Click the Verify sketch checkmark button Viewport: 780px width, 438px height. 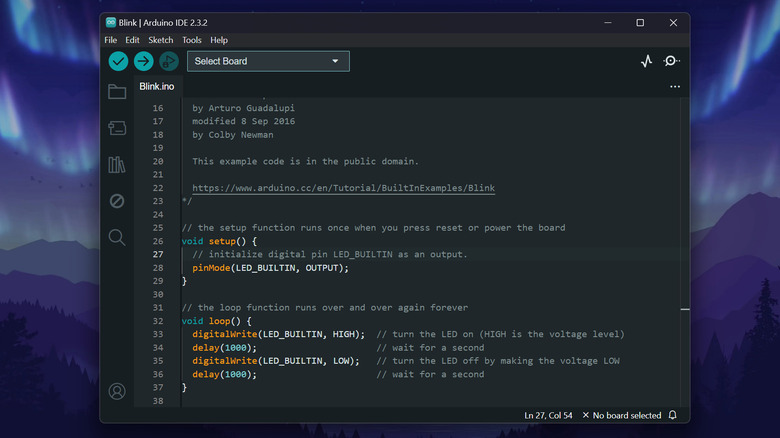pyautogui.click(x=118, y=61)
